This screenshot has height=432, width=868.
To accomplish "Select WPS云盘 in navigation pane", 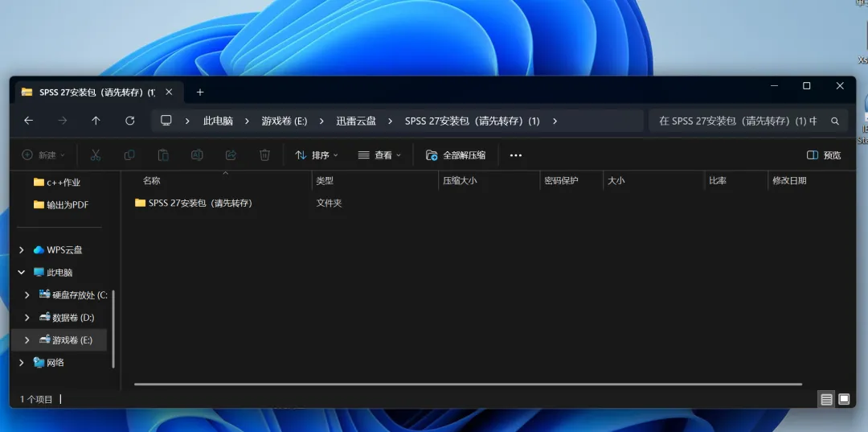I will (x=58, y=249).
